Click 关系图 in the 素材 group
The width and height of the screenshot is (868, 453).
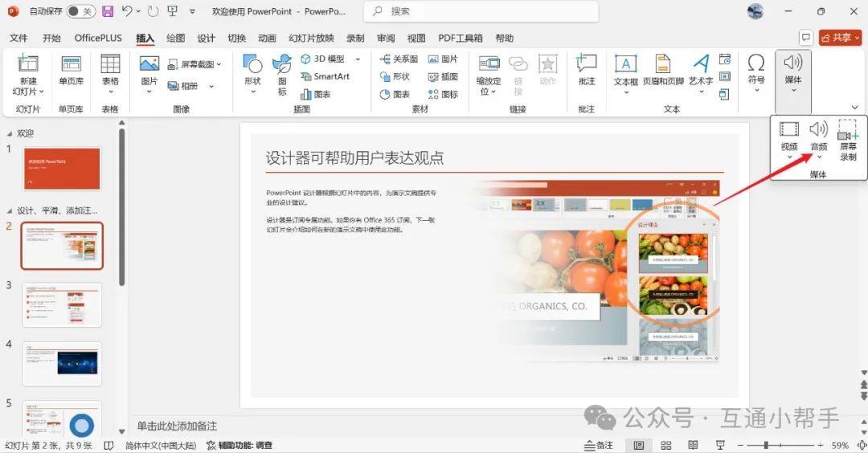click(x=399, y=59)
